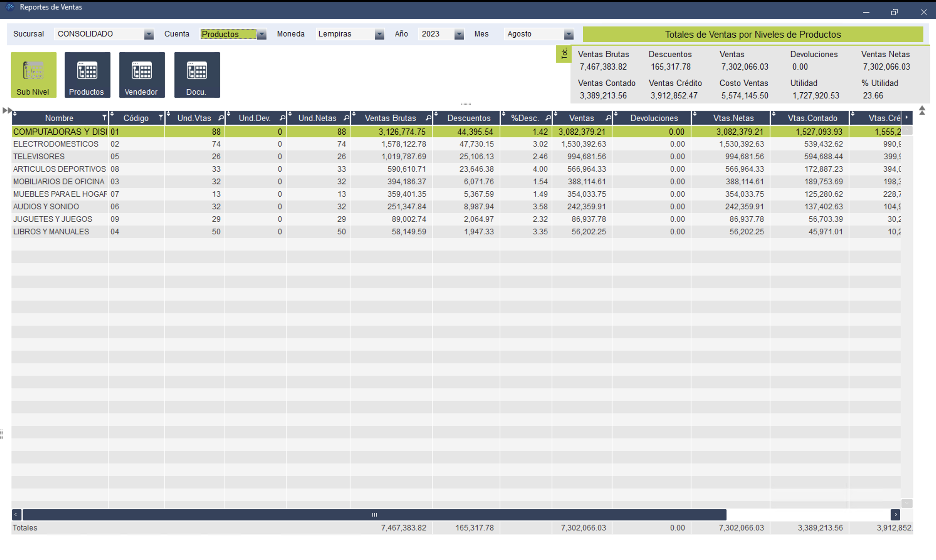Click Vtas.Contado value 189,753.69
This screenshot has height=560, width=936.
pos(823,182)
